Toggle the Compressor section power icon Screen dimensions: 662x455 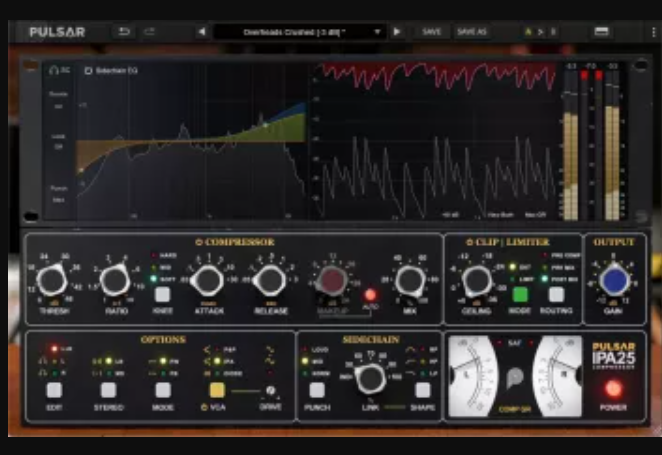click(199, 242)
